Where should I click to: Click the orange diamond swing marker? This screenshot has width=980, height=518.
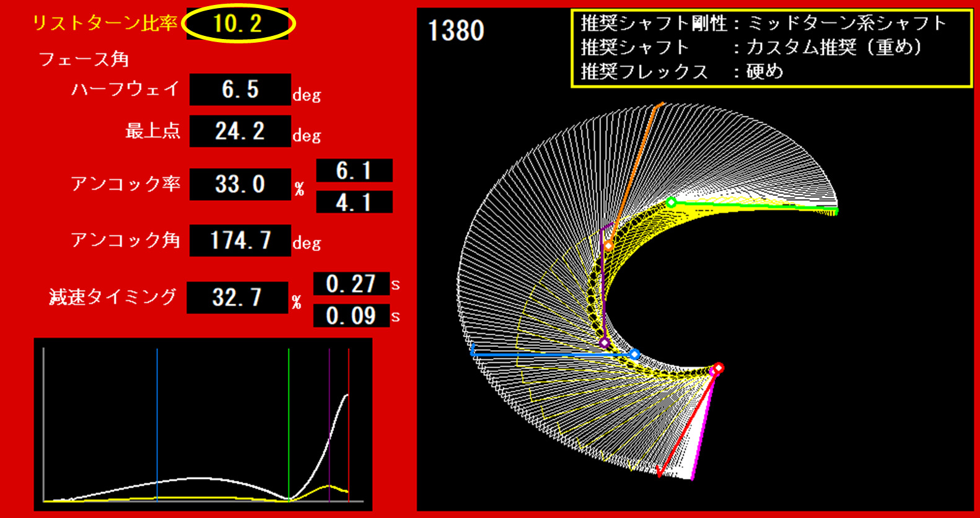(x=608, y=246)
